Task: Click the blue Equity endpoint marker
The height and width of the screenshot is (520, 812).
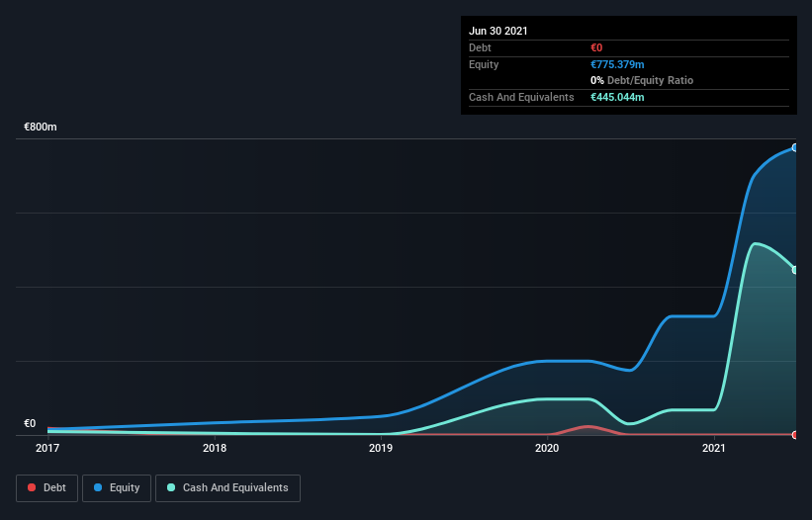Action: click(x=795, y=148)
